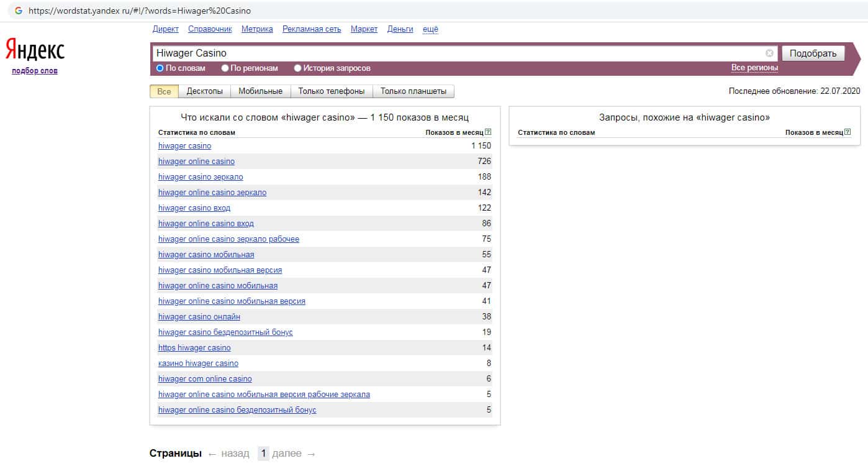Select the 'По словам' radio button
This screenshot has height=471, width=868.
pyautogui.click(x=160, y=68)
